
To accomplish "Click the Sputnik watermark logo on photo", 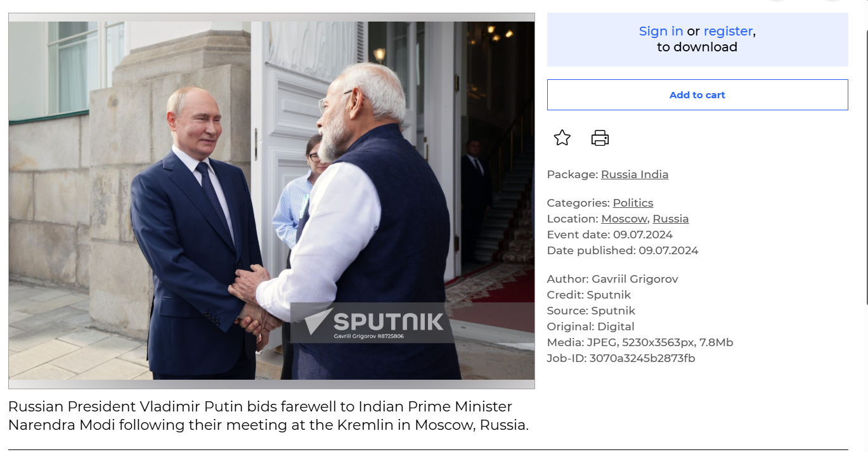I will pyautogui.click(x=373, y=323).
